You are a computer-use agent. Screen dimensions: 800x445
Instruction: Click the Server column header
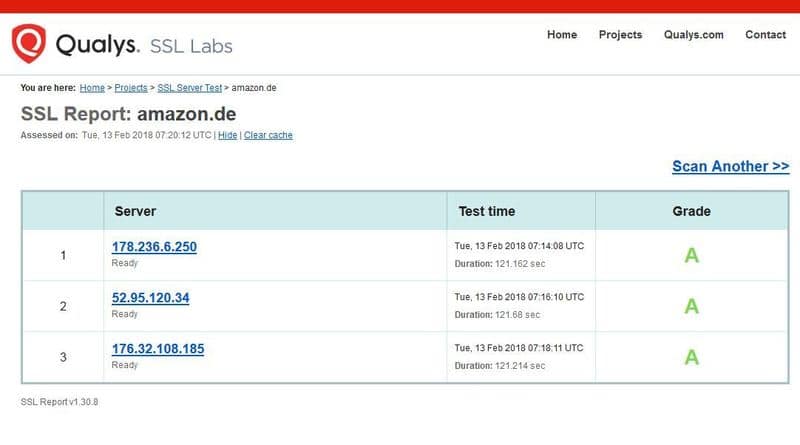pos(135,211)
